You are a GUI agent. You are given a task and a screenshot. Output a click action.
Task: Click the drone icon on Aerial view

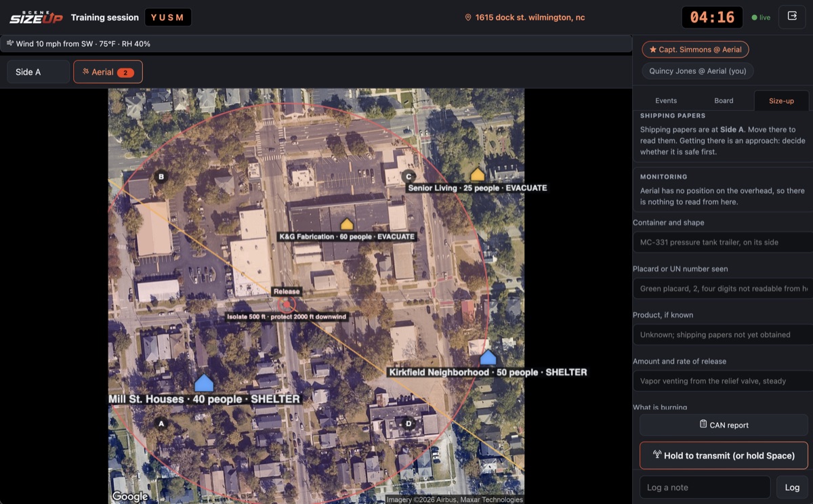point(86,71)
